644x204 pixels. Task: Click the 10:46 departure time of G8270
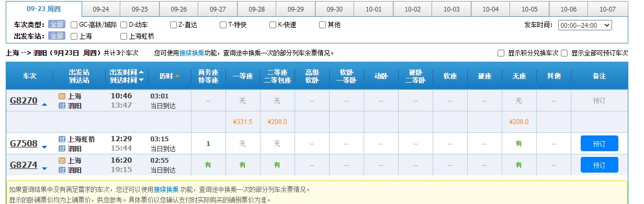coord(121,96)
